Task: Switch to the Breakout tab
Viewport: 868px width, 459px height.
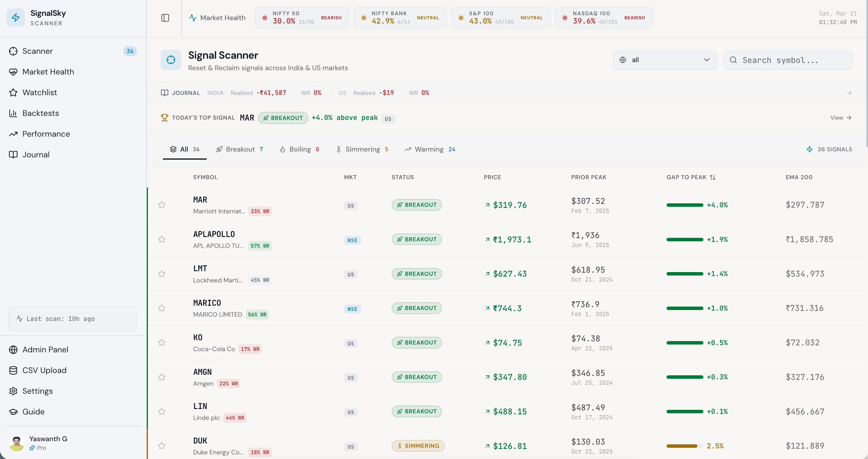Action: (239, 149)
